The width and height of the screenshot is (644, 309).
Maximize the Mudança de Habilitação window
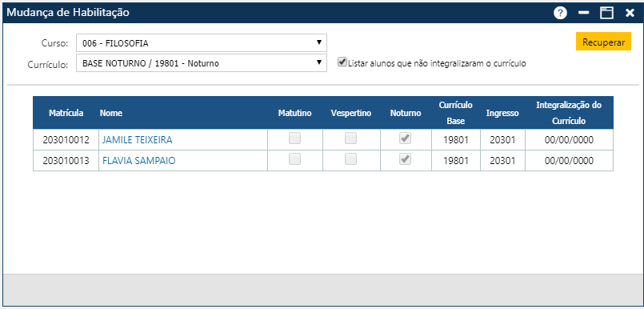606,13
